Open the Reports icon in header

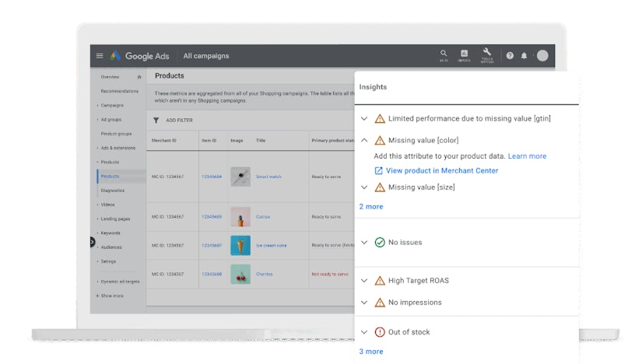pos(465,54)
